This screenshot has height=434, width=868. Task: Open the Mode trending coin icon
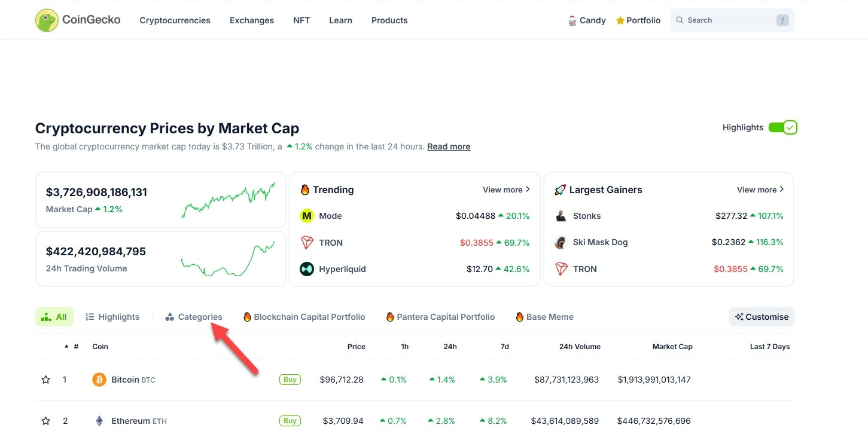pos(307,216)
